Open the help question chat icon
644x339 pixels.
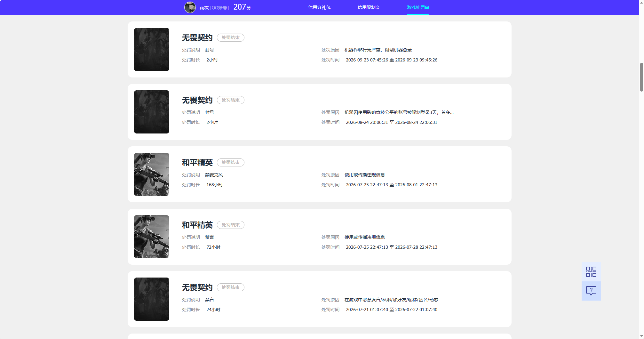pyautogui.click(x=591, y=291)
